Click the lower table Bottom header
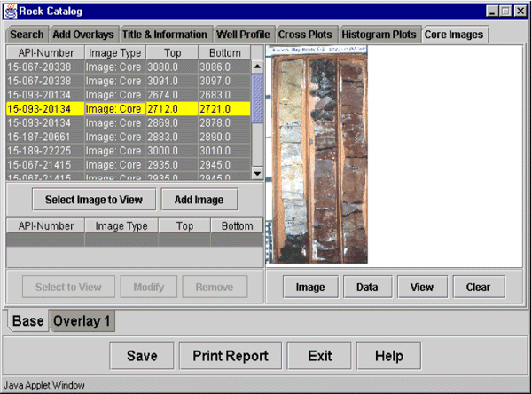This screenshot has height=394, width=532. (x=237, y=226)
